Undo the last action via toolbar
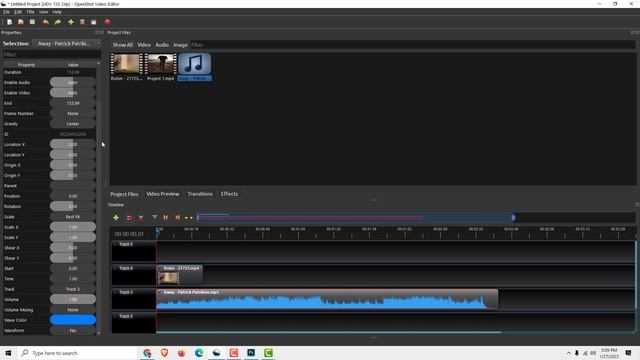This screenshot has height=360, width=640. click(x=46, y=22)
